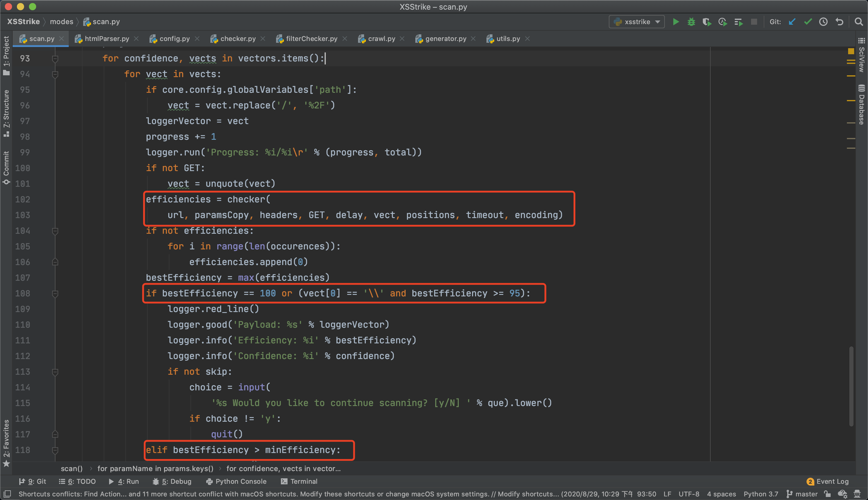Start the debug bug icon

pyautogui.click(x=691, y=22)
